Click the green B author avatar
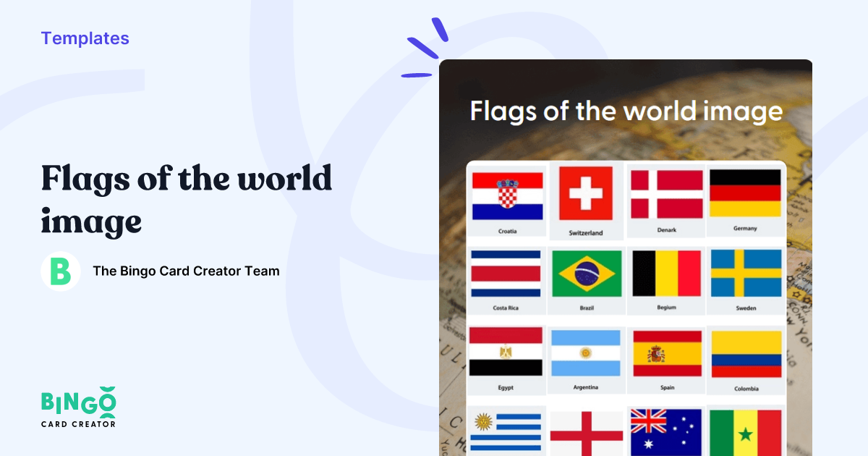 pyautogui.click(x=60, y=271)
